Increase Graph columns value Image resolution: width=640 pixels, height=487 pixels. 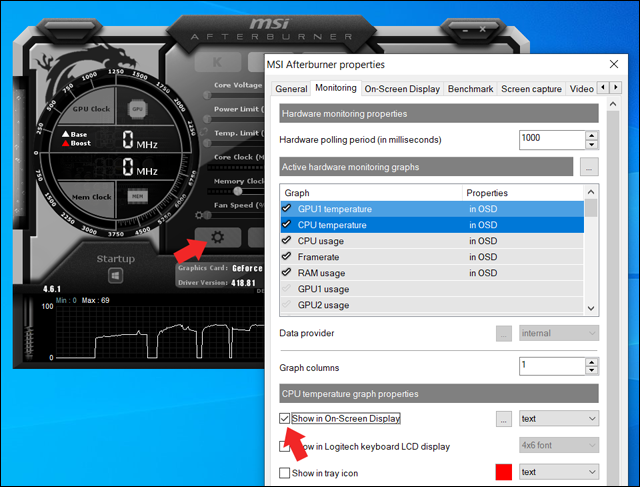tap(591, 362)
